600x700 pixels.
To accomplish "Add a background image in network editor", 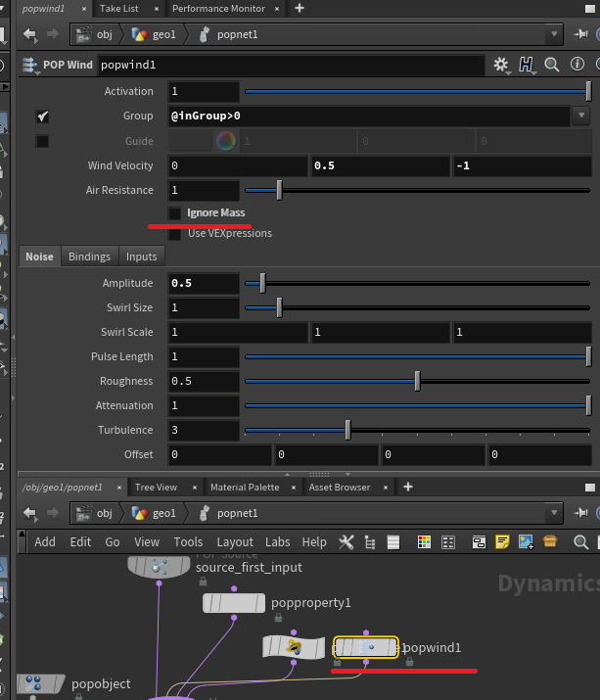I will coord(526,542).
